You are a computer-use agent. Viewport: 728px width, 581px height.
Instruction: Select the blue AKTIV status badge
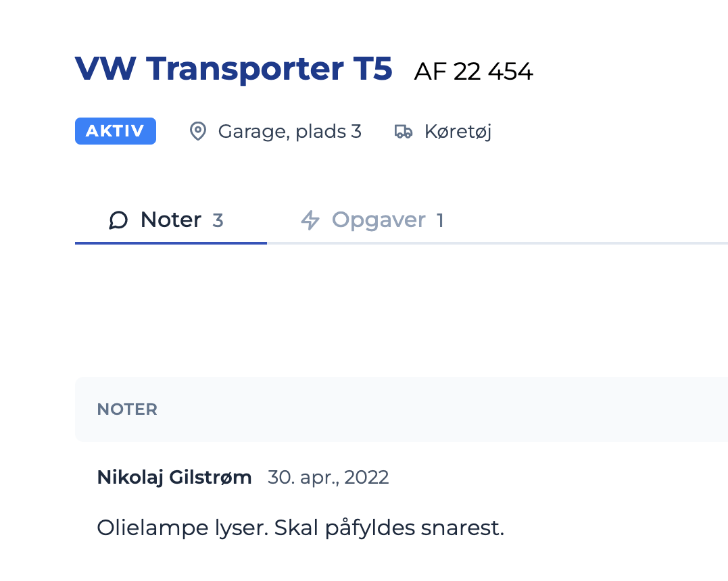coord(116,131)
